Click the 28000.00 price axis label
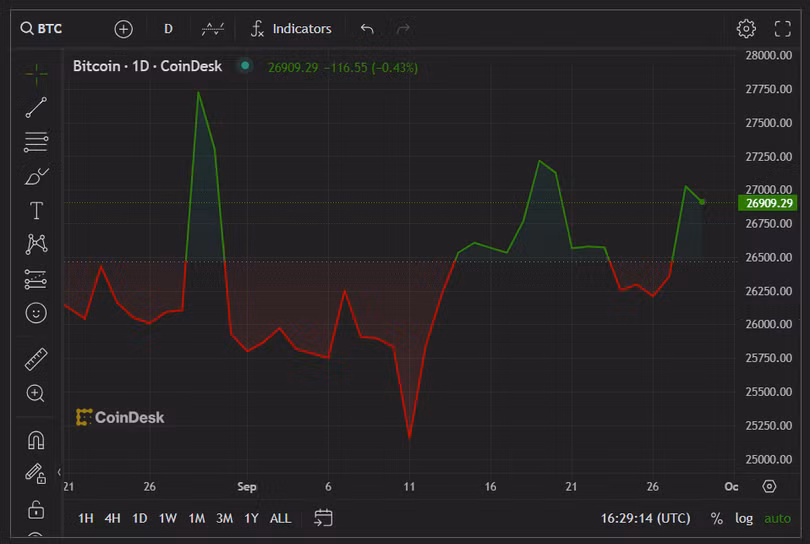 (768, 55)
